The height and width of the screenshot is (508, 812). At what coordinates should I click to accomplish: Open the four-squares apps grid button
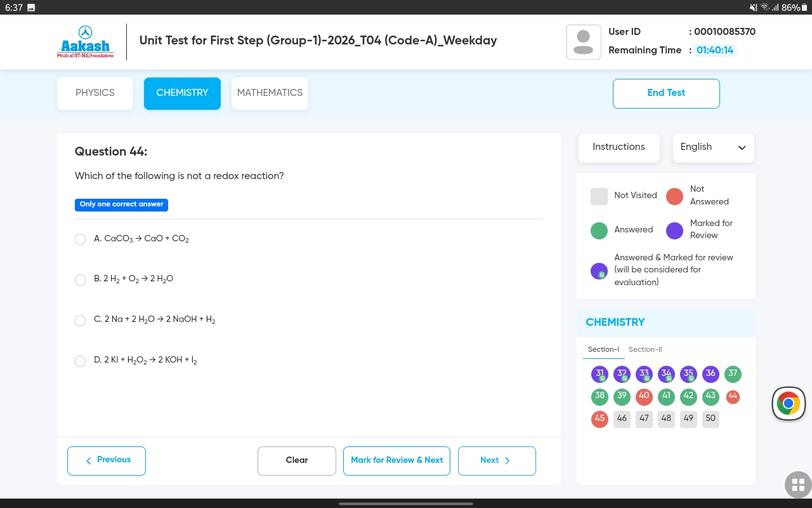[x=798, y=485]
